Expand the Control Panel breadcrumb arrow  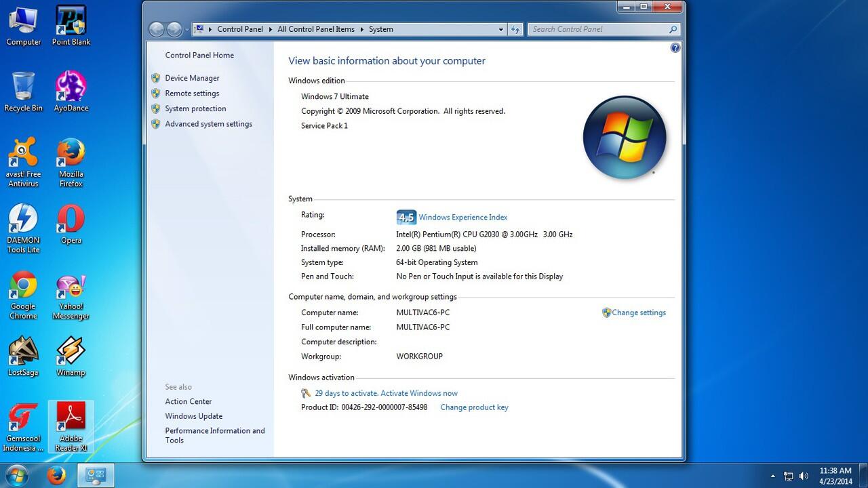pos(270,29)
